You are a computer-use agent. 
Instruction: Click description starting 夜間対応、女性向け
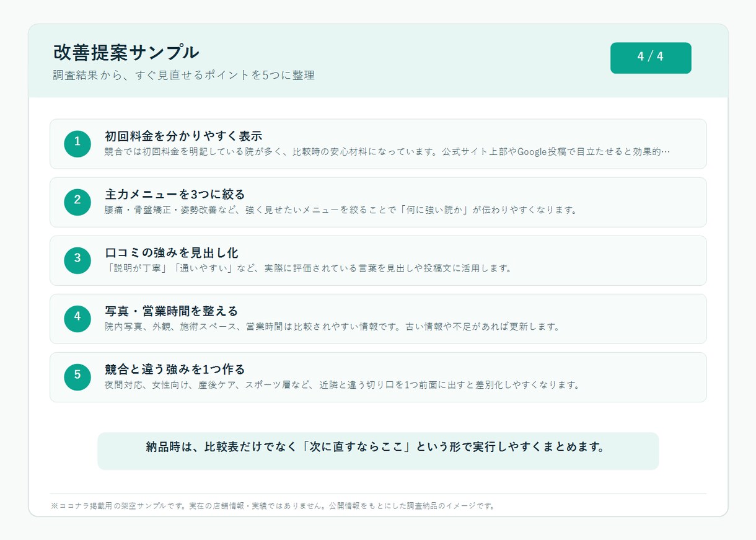(343, 385)
